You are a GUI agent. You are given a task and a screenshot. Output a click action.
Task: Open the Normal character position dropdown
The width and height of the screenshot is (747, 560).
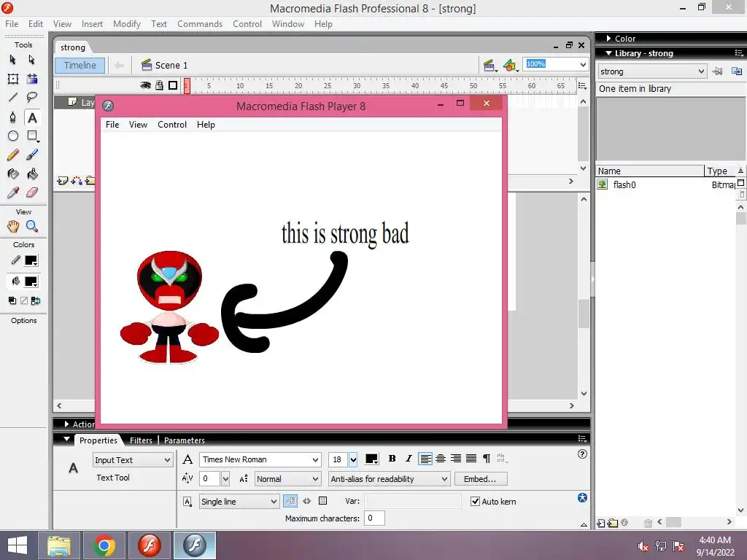287,479
